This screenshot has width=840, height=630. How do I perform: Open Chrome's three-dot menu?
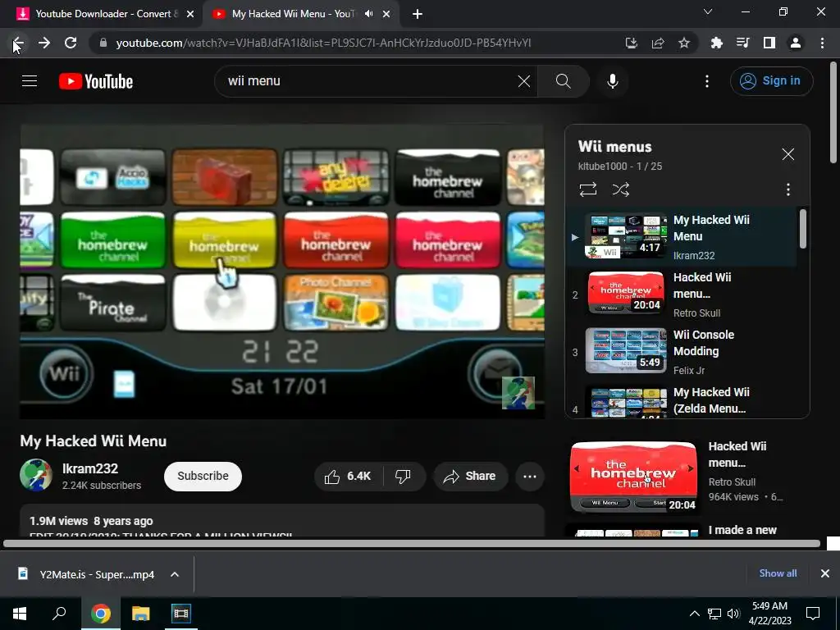coord(822,43)
